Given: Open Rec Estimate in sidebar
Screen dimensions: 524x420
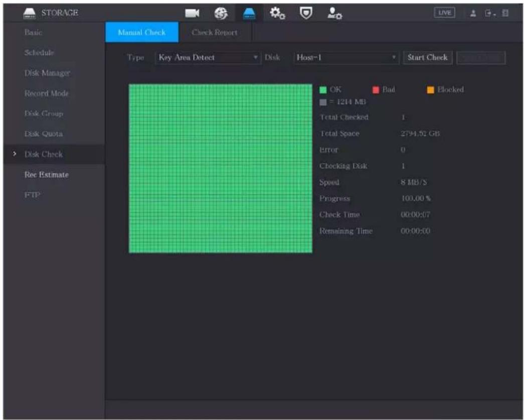Looking at the screenshot, I should coord(47,175).
